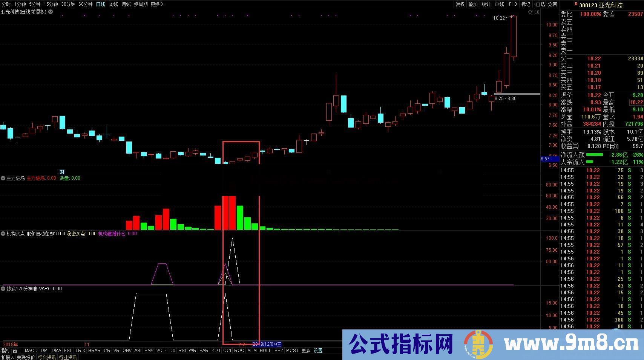Click the 返回 return icon

[x=553, y=4]
